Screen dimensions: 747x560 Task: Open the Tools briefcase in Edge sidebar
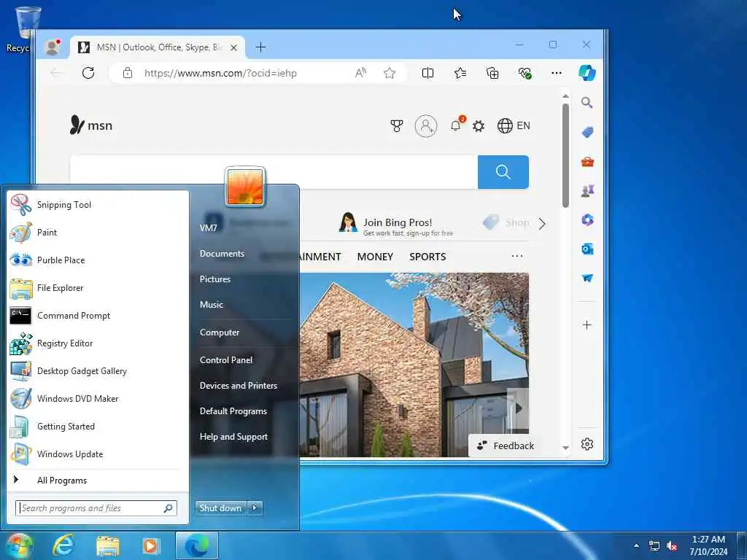(x=587, y=162)
